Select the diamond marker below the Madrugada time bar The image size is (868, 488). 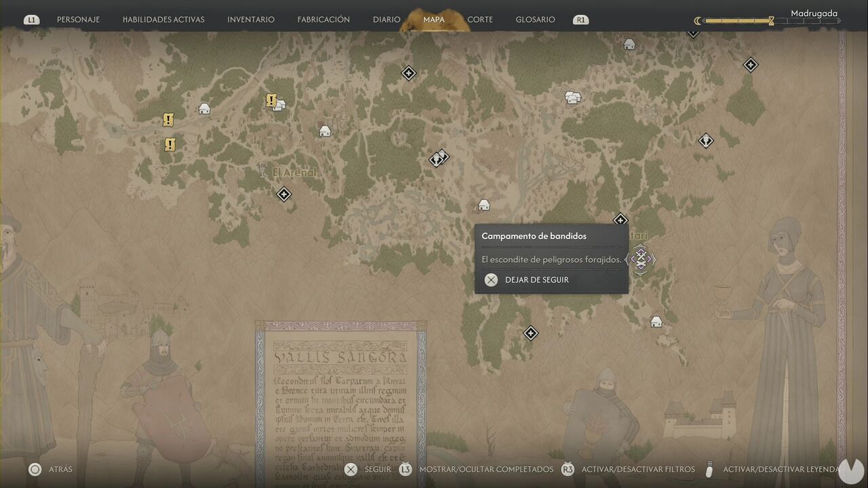pos(751,65)
